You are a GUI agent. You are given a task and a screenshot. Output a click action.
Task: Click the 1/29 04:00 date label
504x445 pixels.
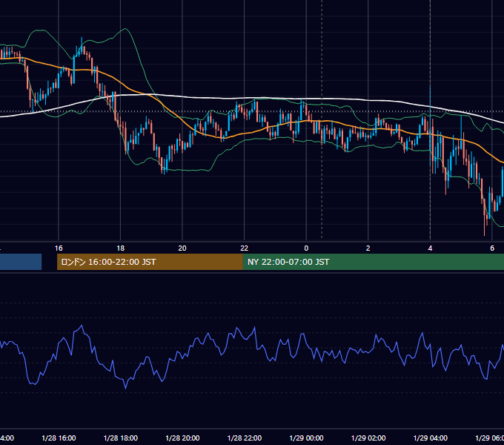coord(431,438)
